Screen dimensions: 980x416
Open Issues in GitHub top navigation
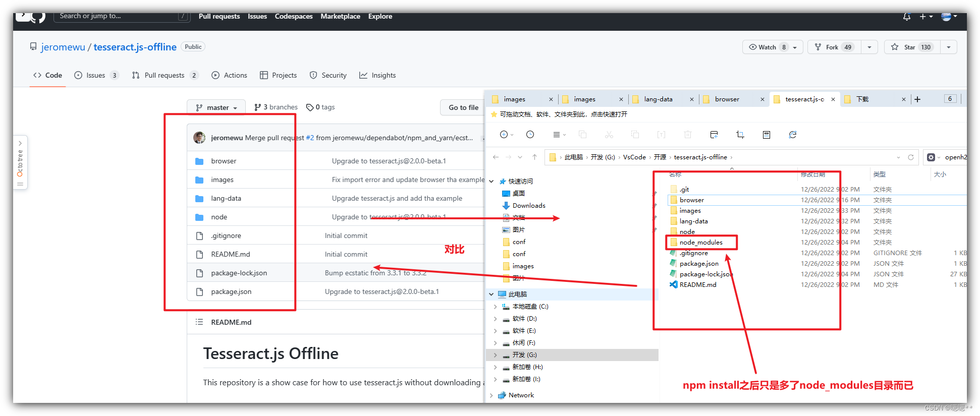pos(257,16)
